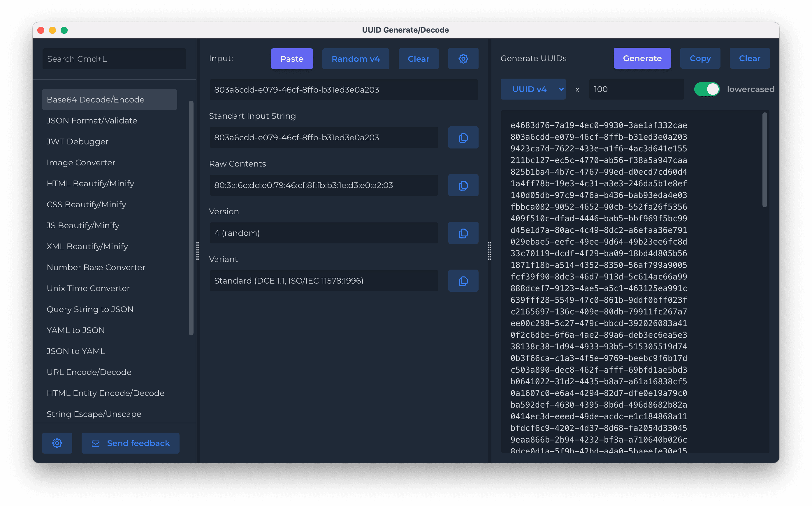Open the JWT Debugger tool
Screen dimensions: 812x506
tap(77, 141)
